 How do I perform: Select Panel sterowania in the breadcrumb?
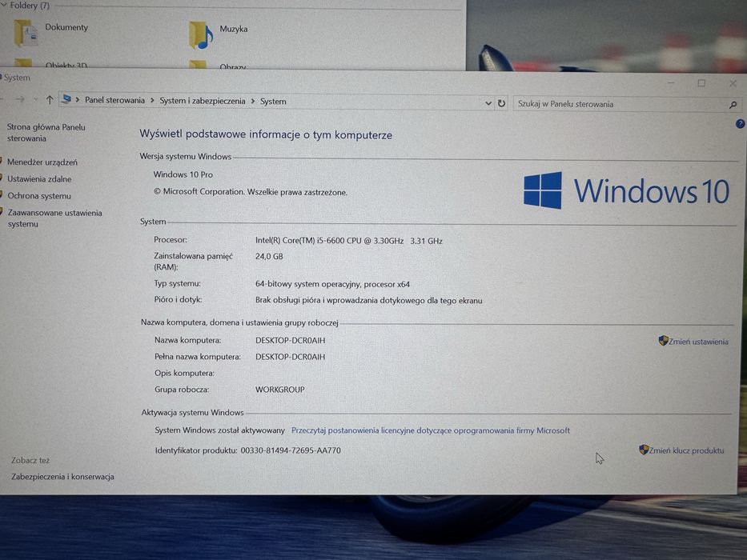coord(114,100)
